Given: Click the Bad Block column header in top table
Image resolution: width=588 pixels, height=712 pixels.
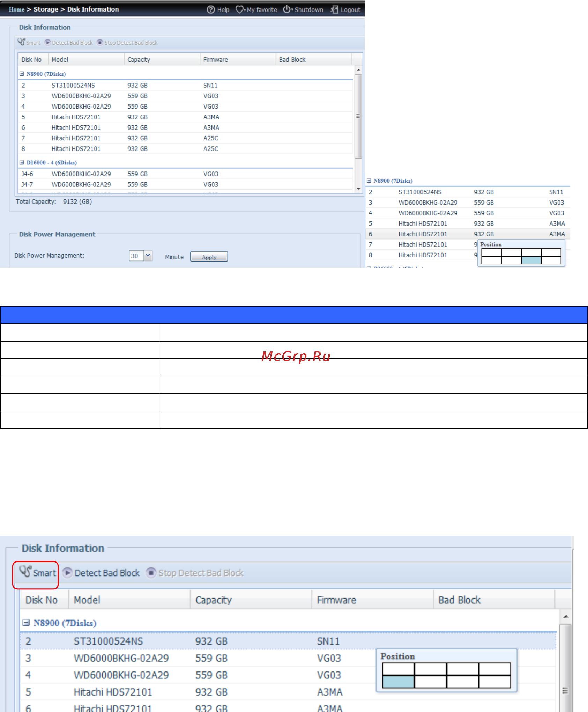Looking at the screenshot, I should click(x=314, y=59).
